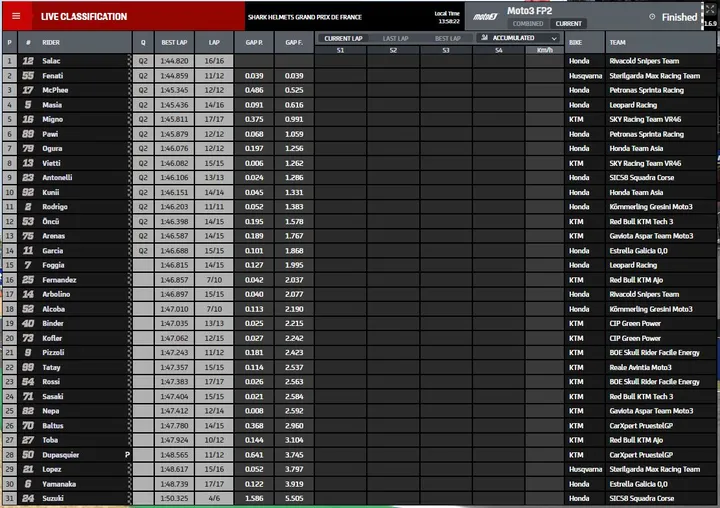Click Husqvarna bike for Lopez
Viewport: 720px width, 508px height.
pyautogui.click(x=585, y=469)
